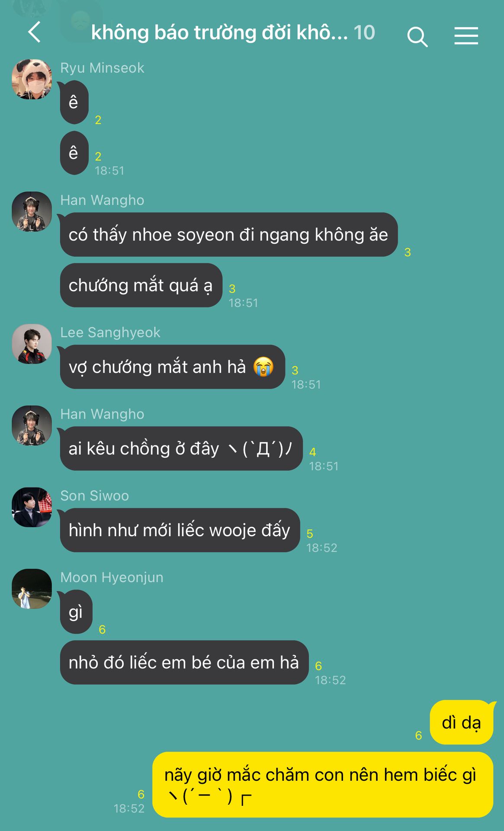Open Moon Hyeonjun's avatar
The height and width of the screenshot is (831, 504).
point(32,589)
